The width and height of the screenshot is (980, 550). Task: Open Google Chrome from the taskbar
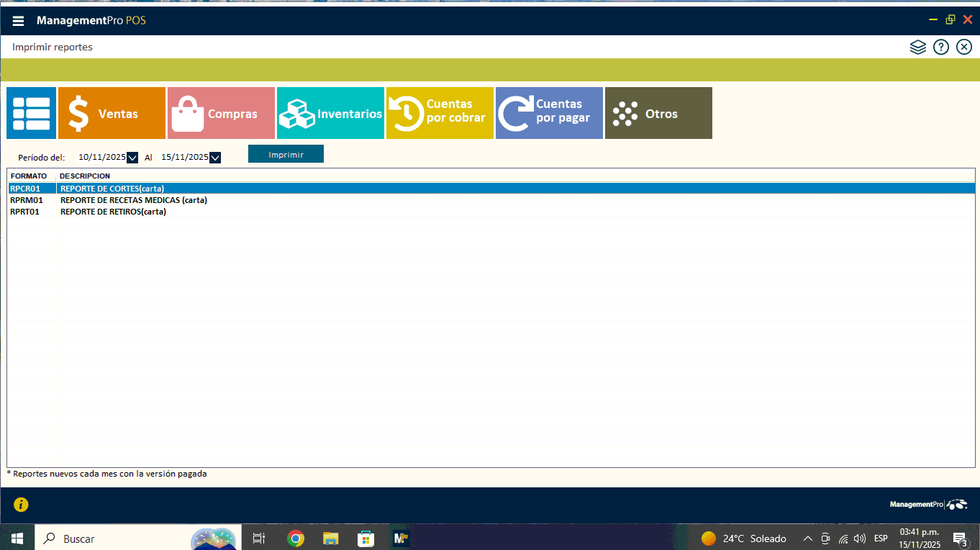tap(295, 538)
